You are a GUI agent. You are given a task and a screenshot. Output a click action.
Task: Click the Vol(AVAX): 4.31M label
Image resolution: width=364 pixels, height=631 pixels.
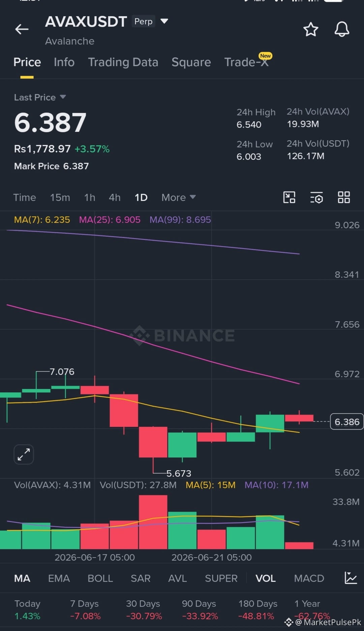52,485
